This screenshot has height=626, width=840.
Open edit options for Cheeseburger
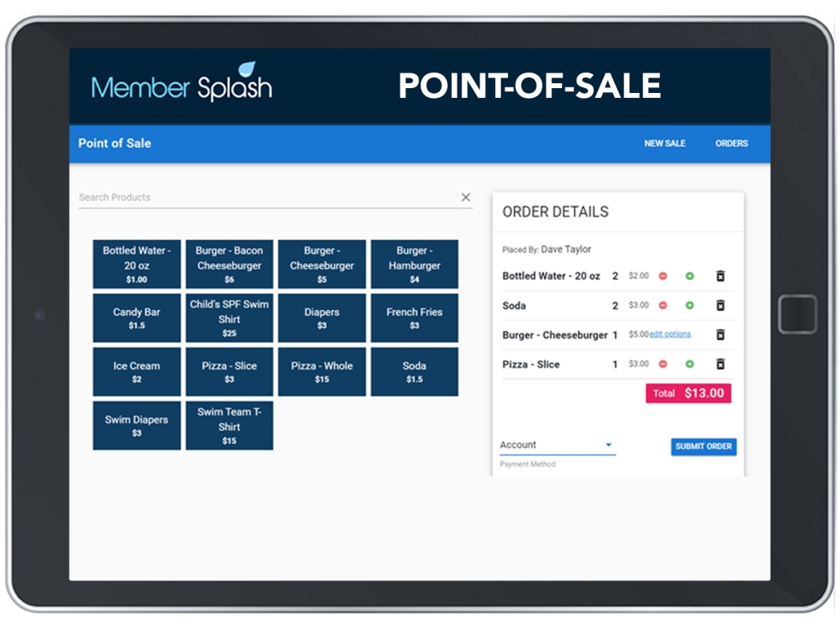(670, 335)
